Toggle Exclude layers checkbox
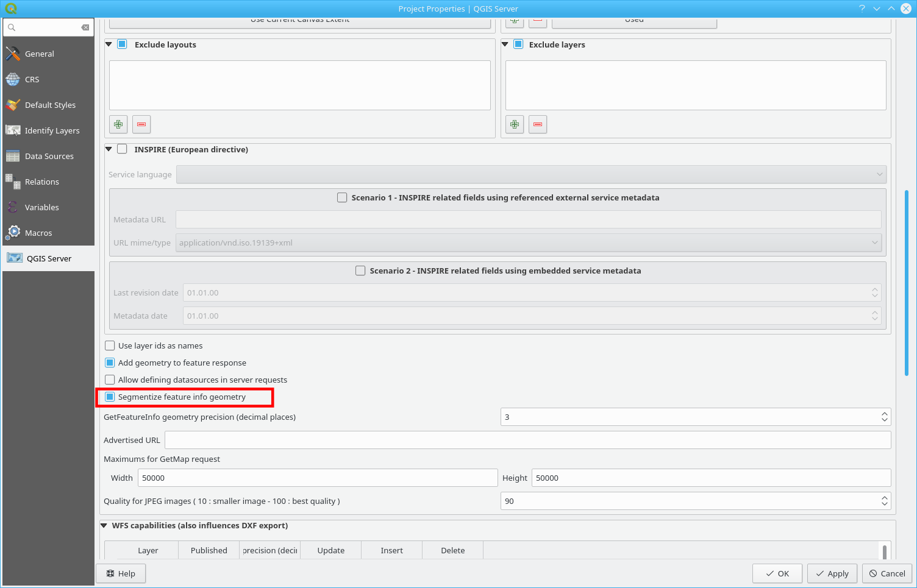Viewport: 917px width, 588px height. (518, 44)
